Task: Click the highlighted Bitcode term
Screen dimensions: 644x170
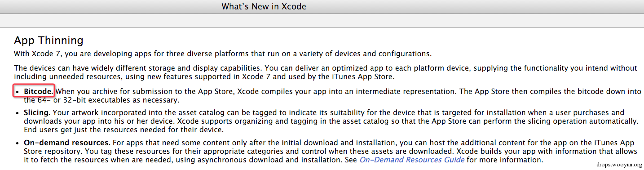Action: tap(38, 92)
